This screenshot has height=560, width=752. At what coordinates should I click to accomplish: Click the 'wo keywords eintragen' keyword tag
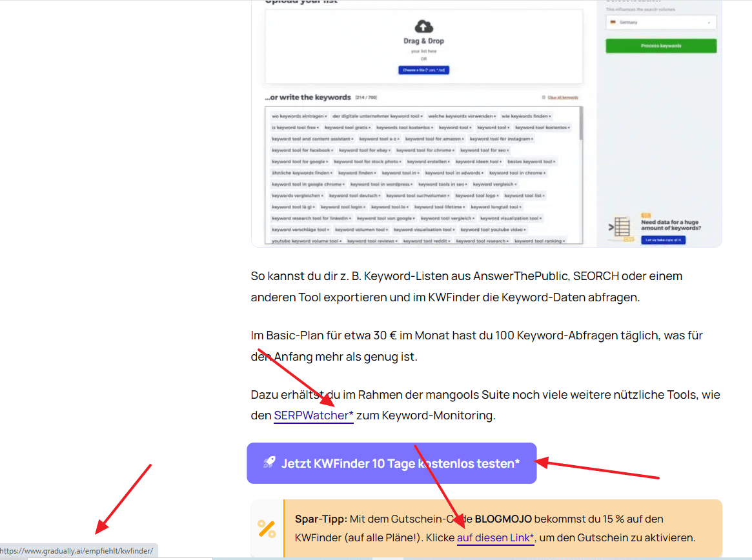[x=299, y=116]
